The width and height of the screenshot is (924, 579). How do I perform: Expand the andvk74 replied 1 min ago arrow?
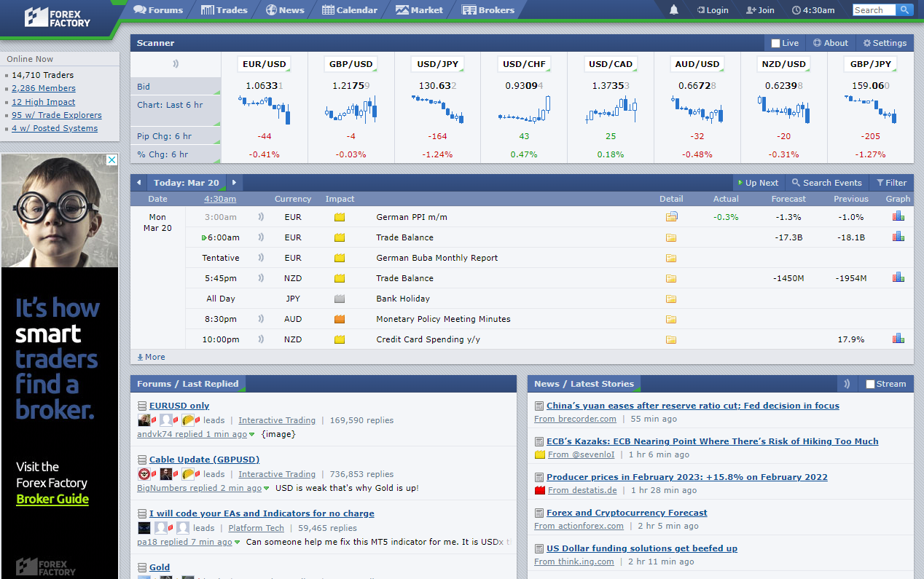point(252,435)
